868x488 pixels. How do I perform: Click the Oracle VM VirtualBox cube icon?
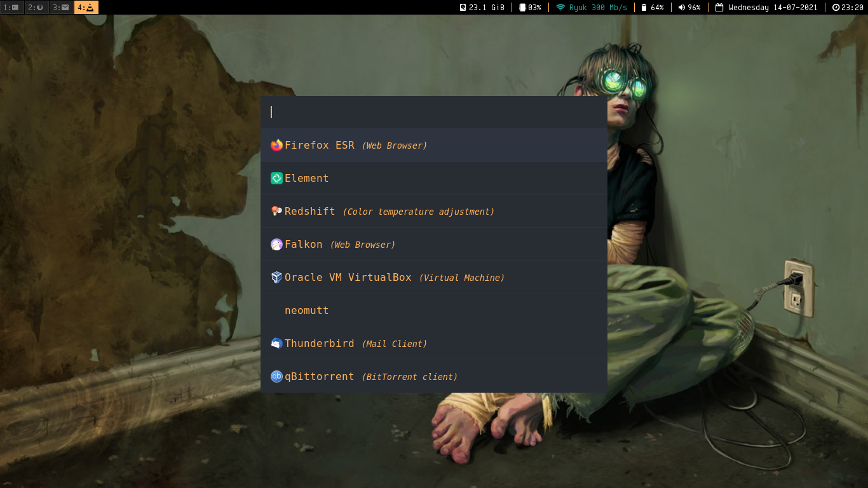point(276,278)
